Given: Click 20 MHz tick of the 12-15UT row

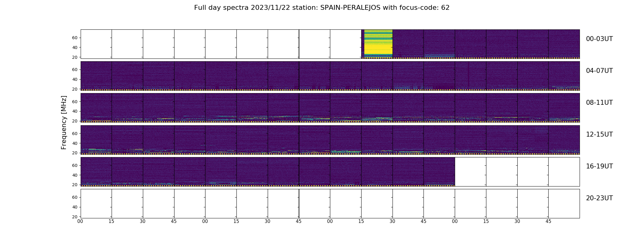Looking at the screenshot, I should coord(75,153).
